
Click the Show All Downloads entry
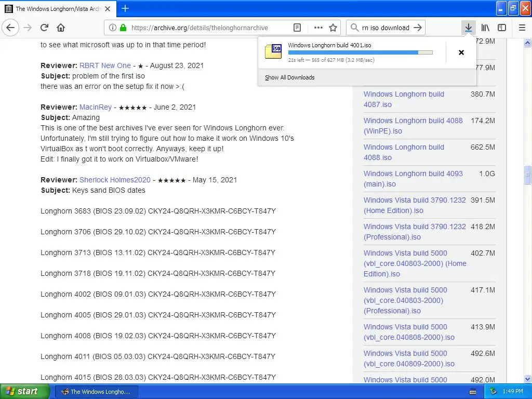click(289, 77)
